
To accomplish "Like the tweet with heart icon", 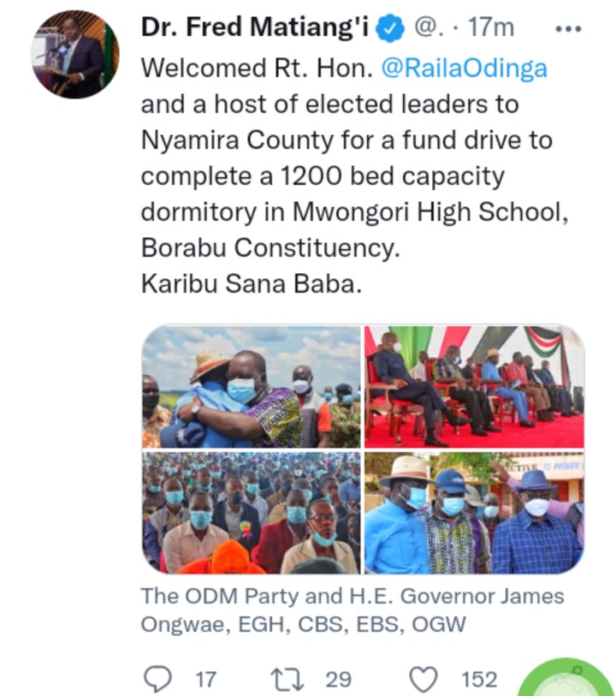I will [x=423, y=679].
